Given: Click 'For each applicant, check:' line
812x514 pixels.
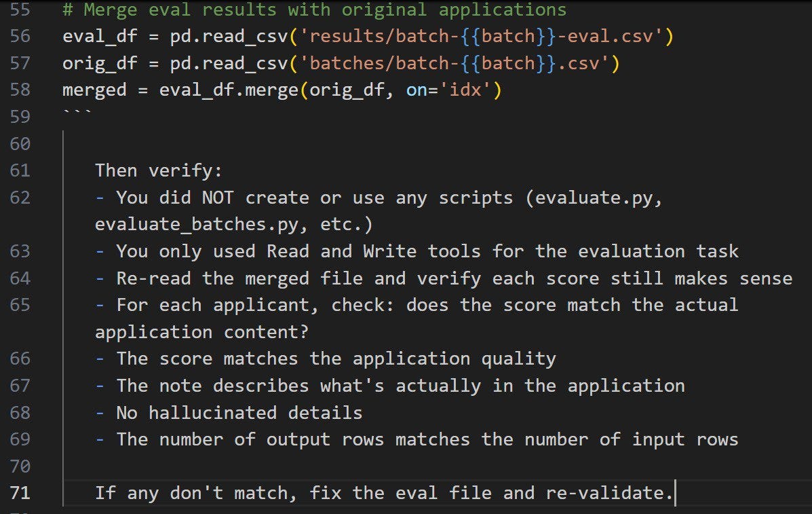Looking at the screenshot, I should (417, 305).
